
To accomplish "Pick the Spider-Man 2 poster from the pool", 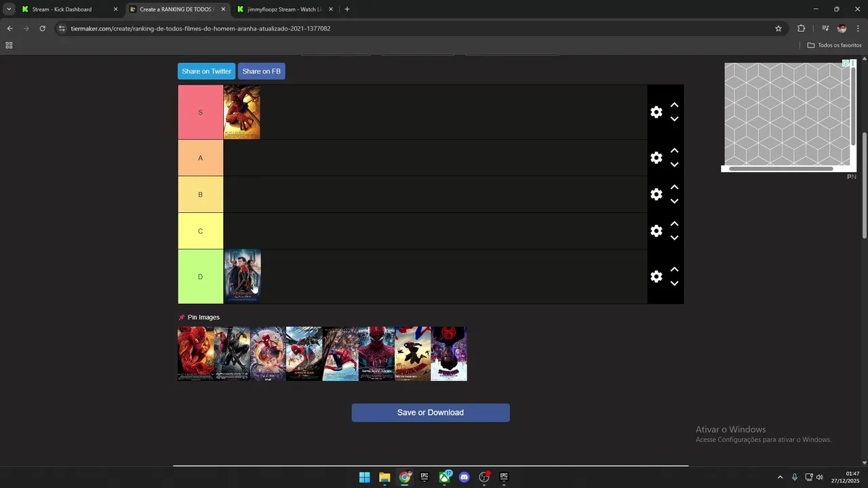I will pos(195,354).
